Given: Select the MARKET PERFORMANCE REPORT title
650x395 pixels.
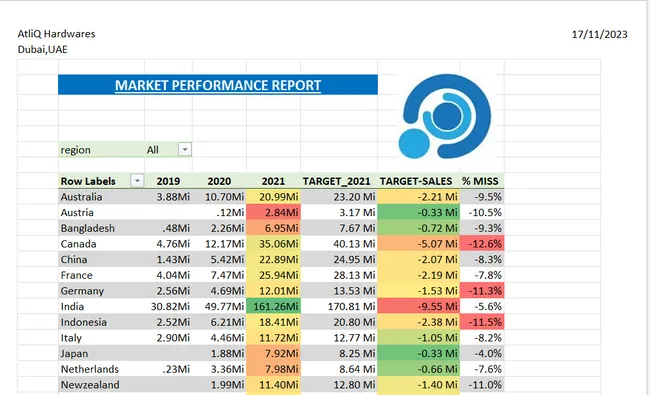Looking at the screenshot, I should click(218, 85).
